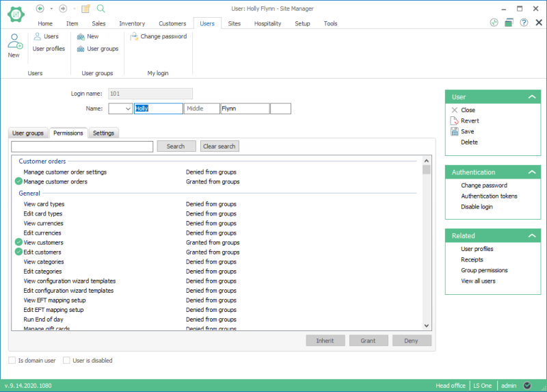Click green check beside Edit customers
This screenshot has height=392, width=547.
pyautogui.click(x=18, y=252)
